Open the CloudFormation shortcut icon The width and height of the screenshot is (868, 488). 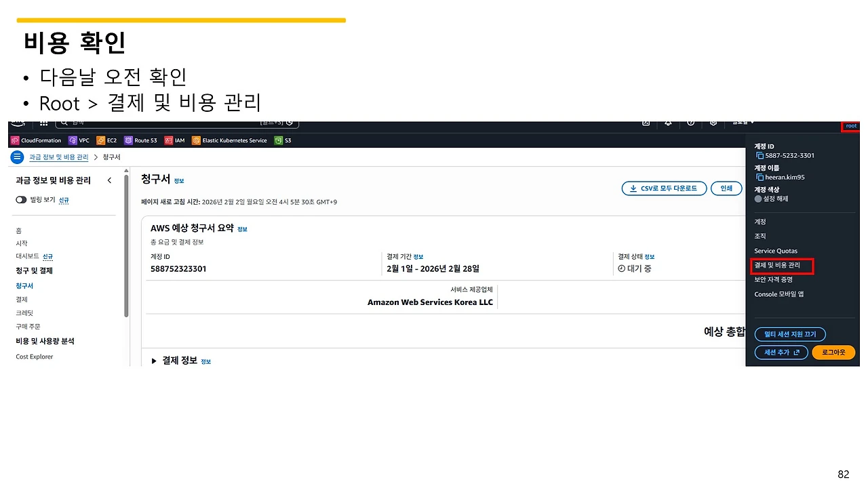pos(15,140)
